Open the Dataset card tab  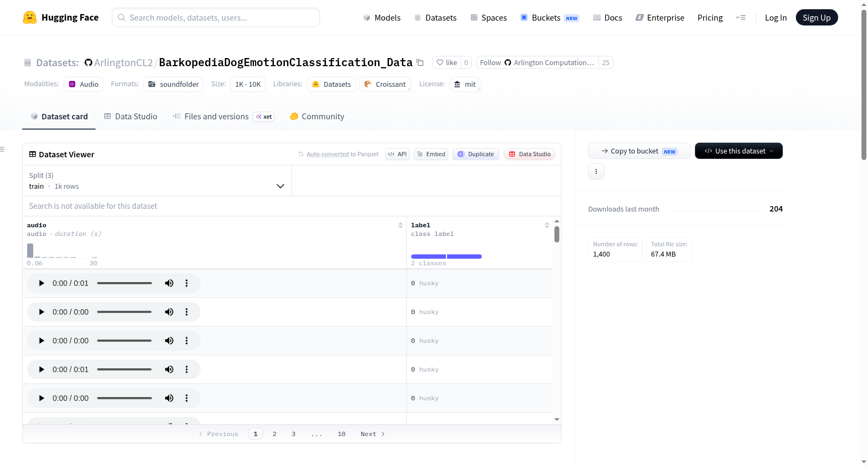(x=59, y=116)
